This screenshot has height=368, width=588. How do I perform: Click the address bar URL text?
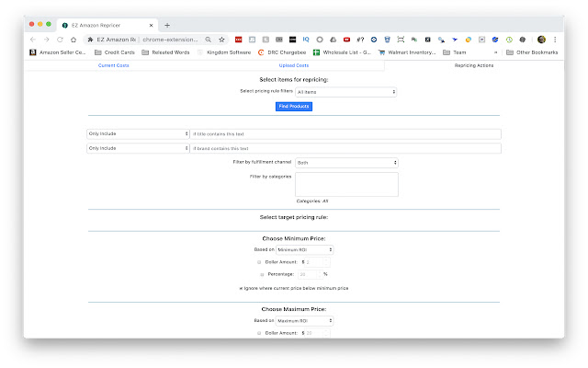pyautogui.click(x=170, y=40)
